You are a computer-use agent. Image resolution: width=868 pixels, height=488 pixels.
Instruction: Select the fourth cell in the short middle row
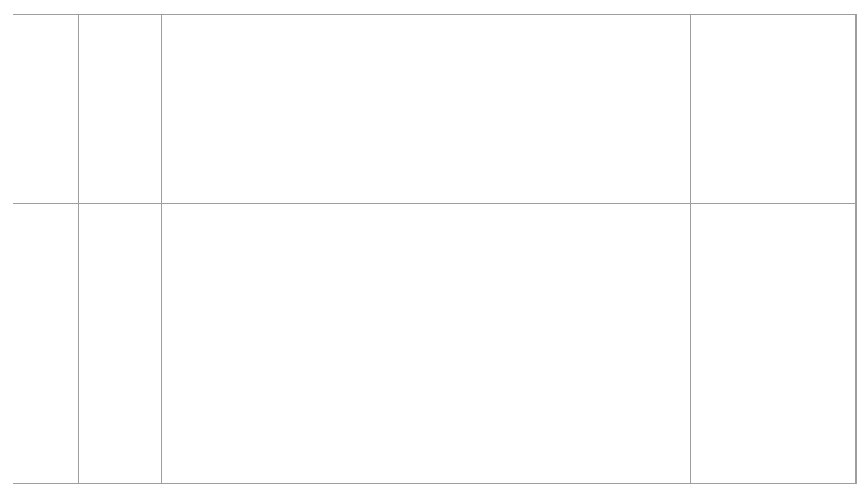(734, 234)
